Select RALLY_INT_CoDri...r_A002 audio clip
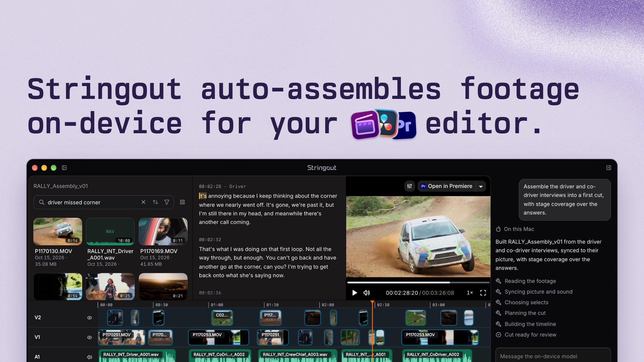 coord(220,356)
